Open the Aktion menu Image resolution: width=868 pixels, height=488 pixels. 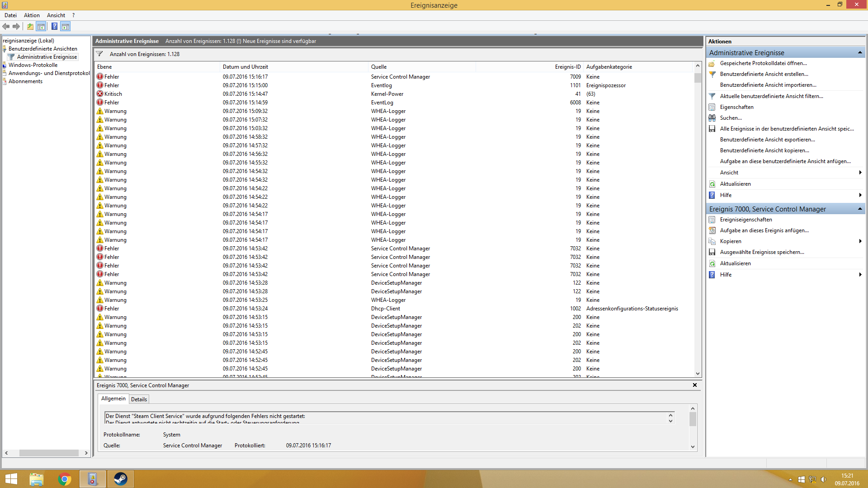pos(32,15)
